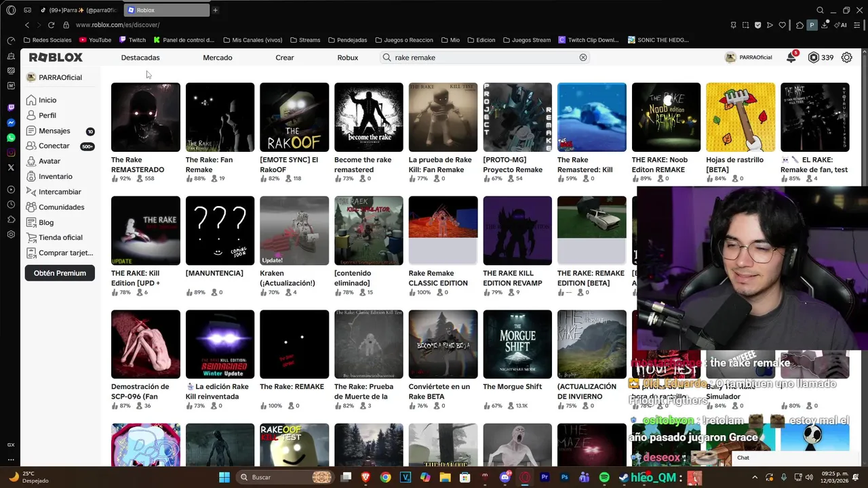This screenshot has height=488, width=868.
Task: Expand the Mis Canales (vivos) bookmark folder
Action: 252,40
